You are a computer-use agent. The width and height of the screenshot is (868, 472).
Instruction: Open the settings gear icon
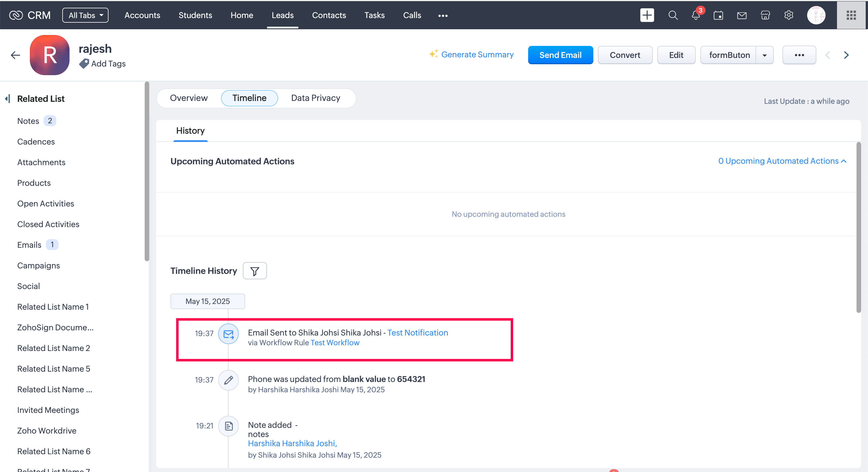pos(788,15)
